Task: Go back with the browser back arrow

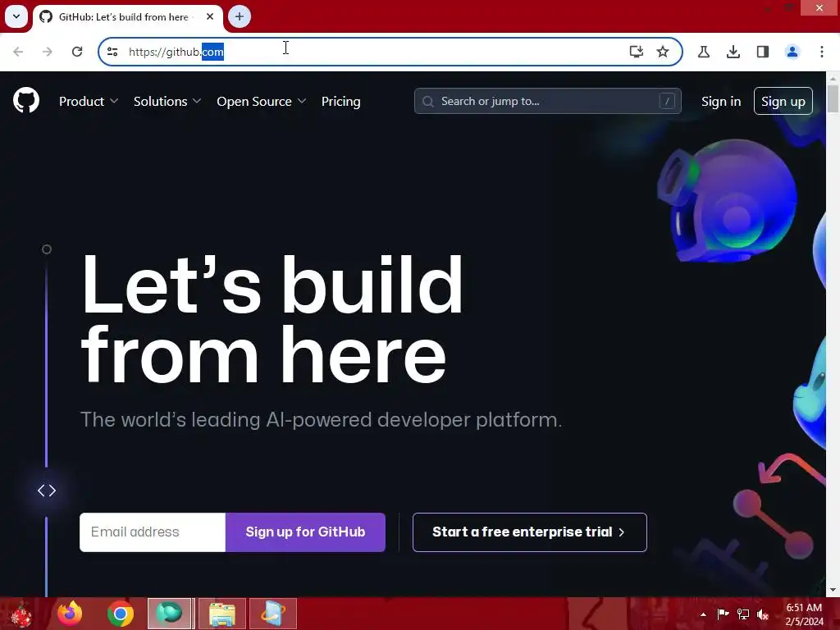Action: point(18,52)
